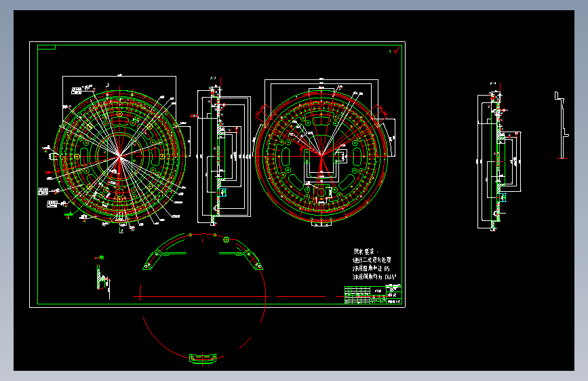Viewport: 588px width, 381px height.
Task: Select the cross-section view outside the drawing frame
Action: [499, 160]
